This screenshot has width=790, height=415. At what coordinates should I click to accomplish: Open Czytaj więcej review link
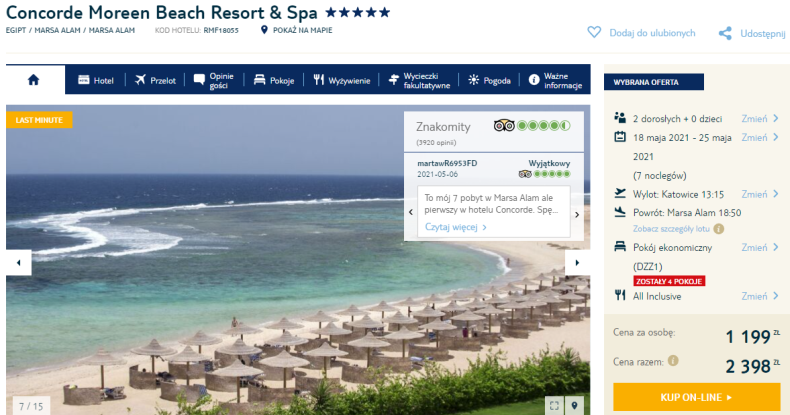[x=455, y=227]
